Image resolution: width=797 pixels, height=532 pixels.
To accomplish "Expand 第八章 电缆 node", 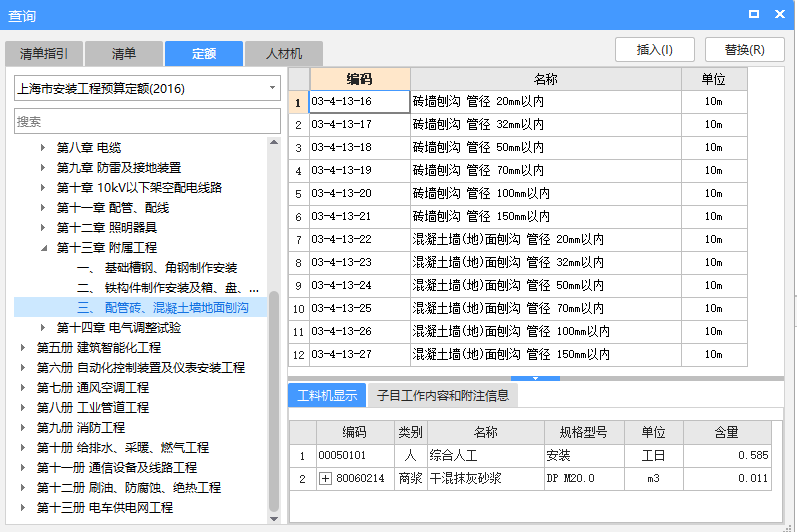I will point(43,148).
